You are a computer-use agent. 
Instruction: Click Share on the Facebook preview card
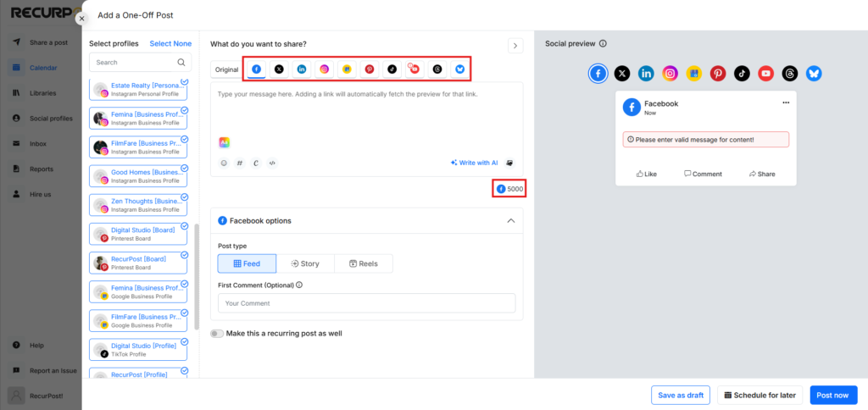(x=762, y=174)
